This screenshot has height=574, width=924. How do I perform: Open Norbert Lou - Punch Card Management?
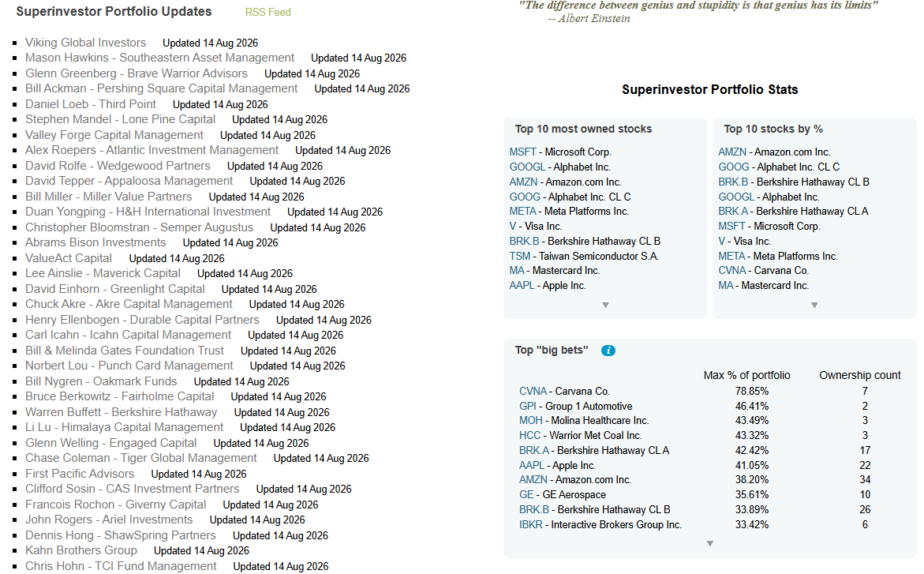(129, 366)
